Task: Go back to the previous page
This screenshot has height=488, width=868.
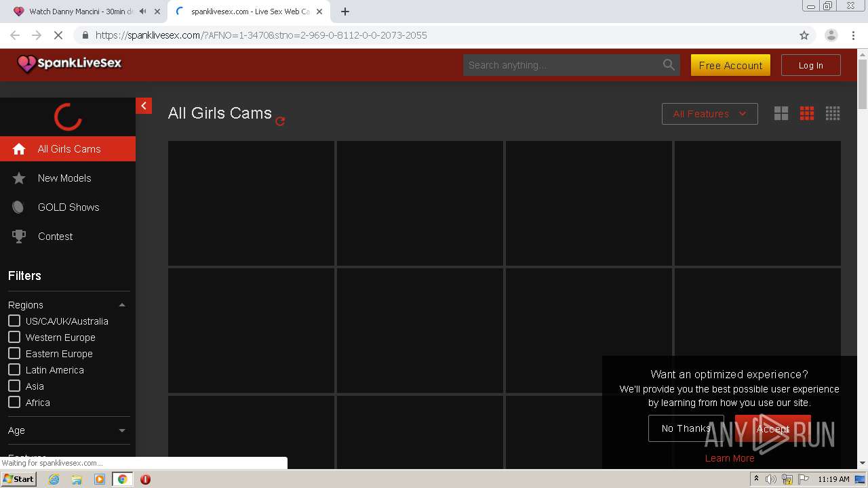Action: pyautogui.click(x=15, y=35)
